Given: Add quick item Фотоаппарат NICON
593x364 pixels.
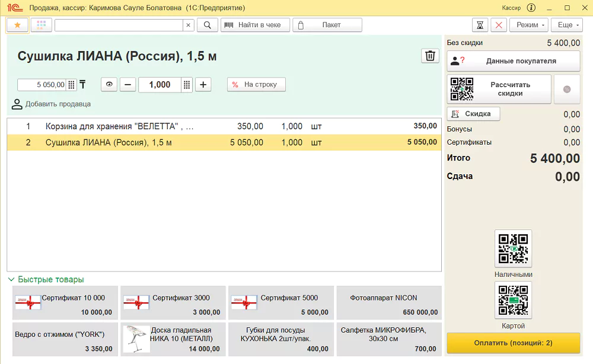Looking at the screenshot, I should coord(389,303).
